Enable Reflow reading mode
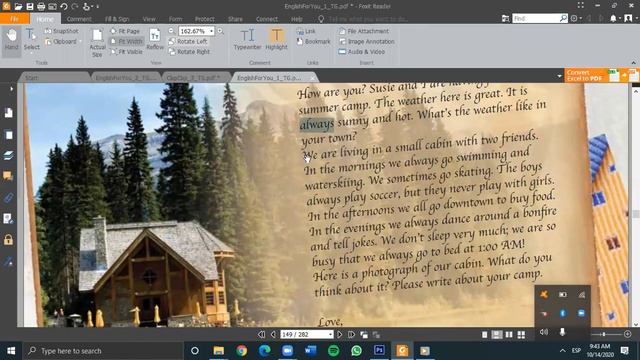 (155, 40)
